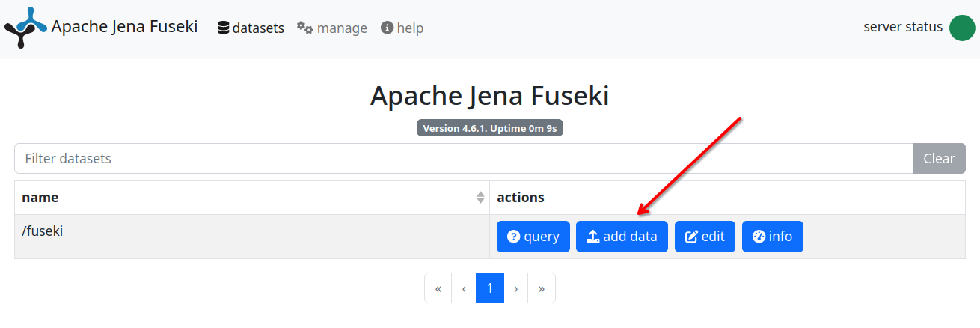Open query for the /fuseki dataset
The width and height of the screenshot is (980, 328).
(533, 237)
